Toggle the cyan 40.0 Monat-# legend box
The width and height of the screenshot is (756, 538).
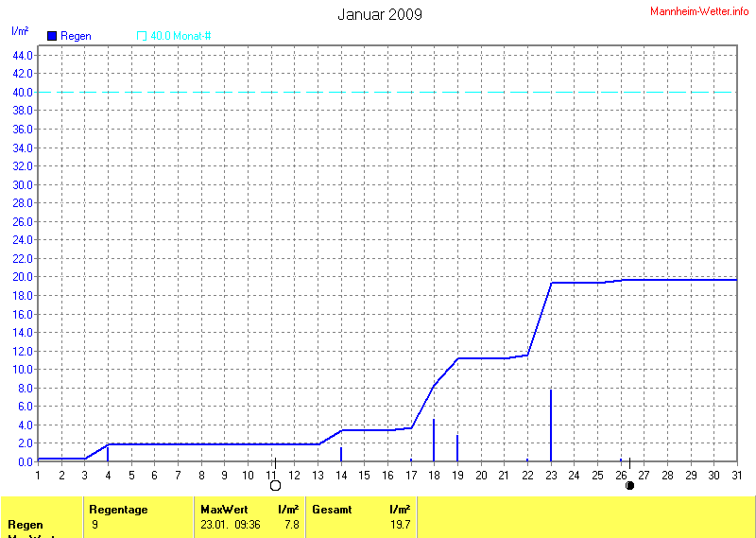[142, 36]
